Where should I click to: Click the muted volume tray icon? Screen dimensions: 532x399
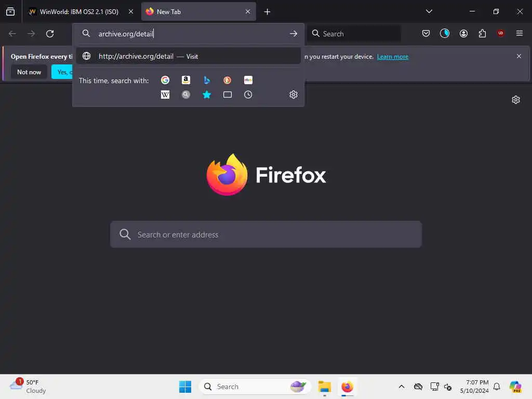(x=448, y=387)
